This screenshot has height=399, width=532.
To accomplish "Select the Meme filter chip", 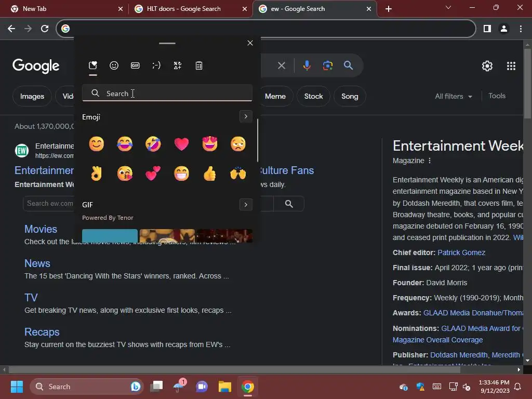I will point(275,96).
